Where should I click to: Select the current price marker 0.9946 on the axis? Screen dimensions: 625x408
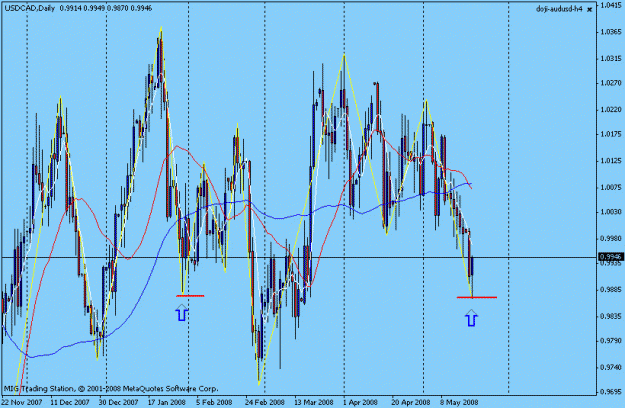point(611,257)
